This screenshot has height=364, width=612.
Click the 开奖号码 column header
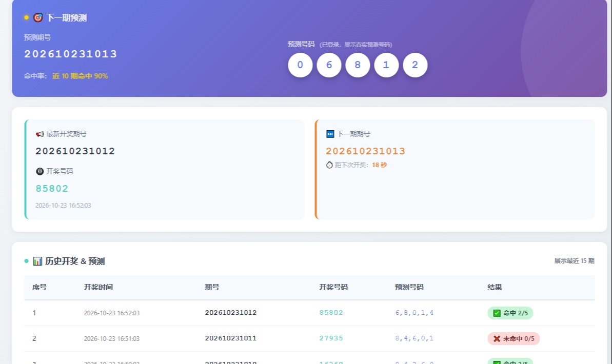tap(333, 287)
